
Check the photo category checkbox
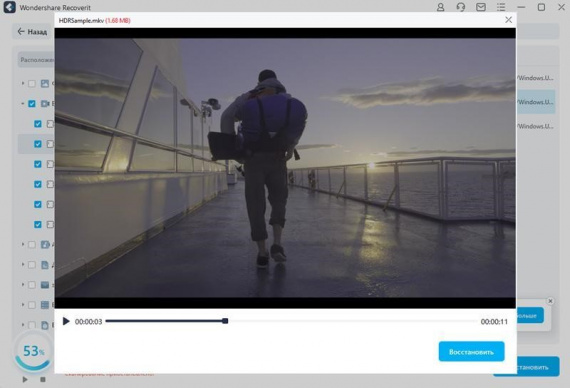coord(32,84)
